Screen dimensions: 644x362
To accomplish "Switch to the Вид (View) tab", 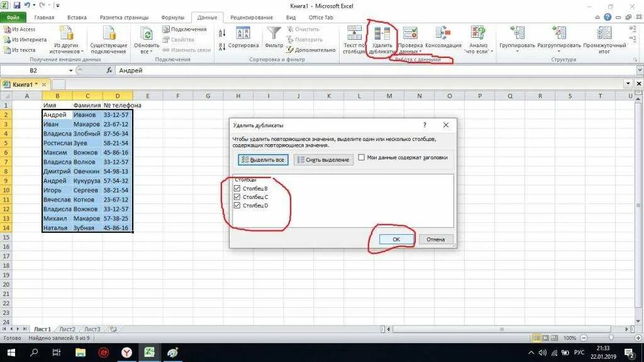I will (x=291, y=18).
